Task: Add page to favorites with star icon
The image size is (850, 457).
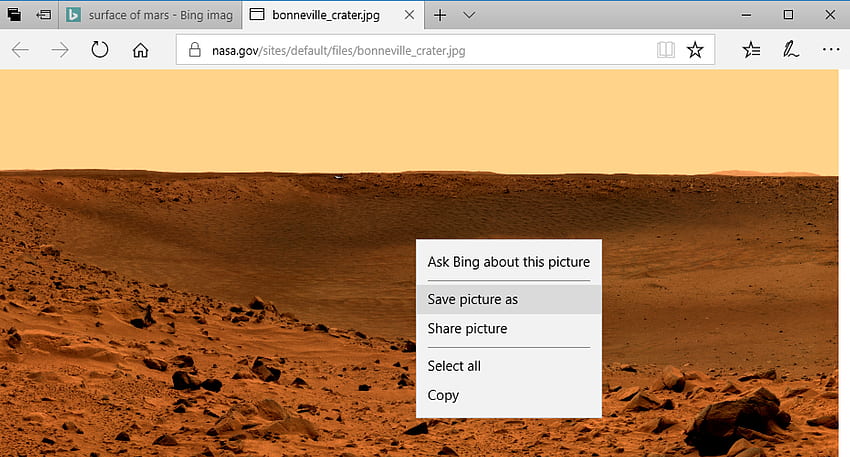Action: [695, 50]
